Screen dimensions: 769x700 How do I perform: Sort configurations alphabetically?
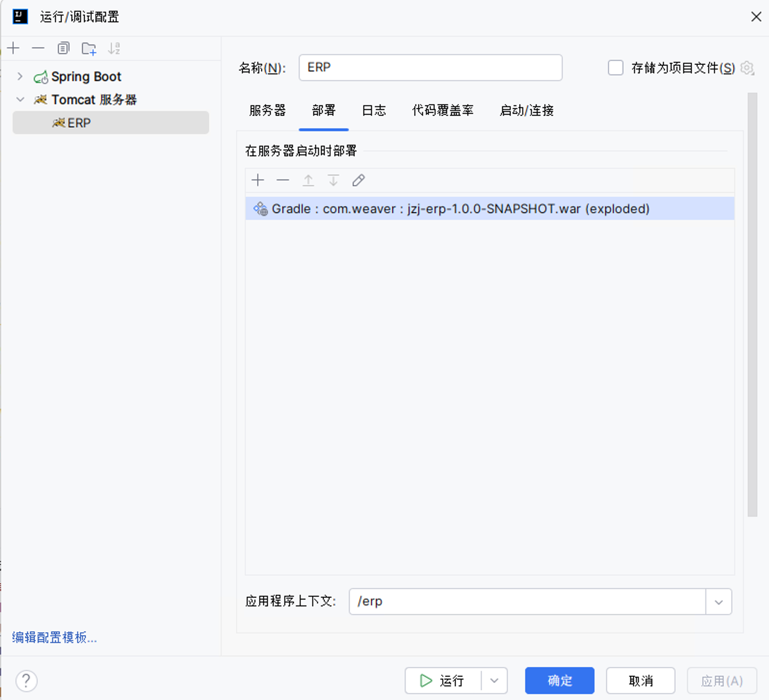coord(114,48)
